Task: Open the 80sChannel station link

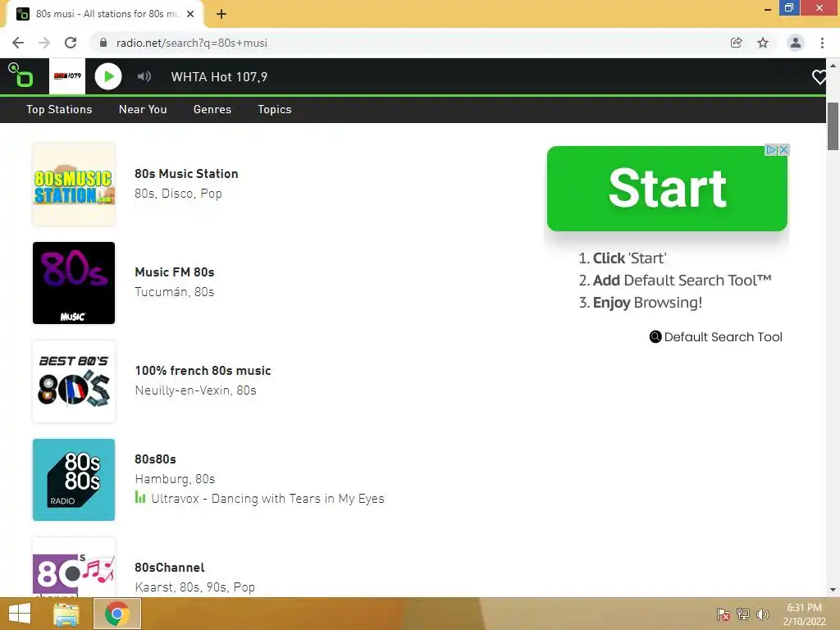Action: (170, 568)
